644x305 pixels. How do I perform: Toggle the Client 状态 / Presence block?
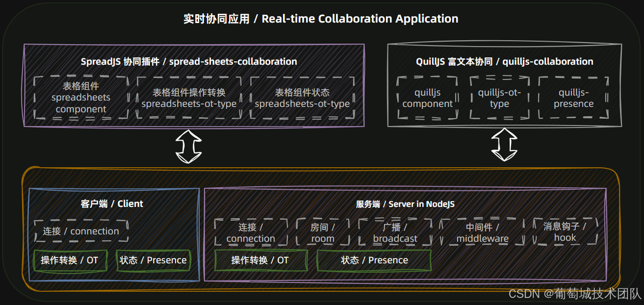(x=153, y=260)
